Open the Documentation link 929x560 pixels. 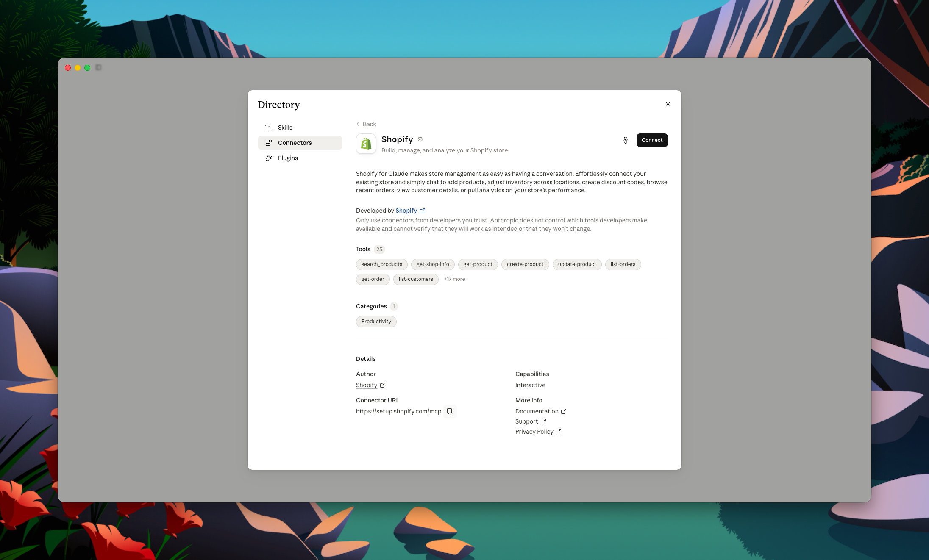[537, 411]
